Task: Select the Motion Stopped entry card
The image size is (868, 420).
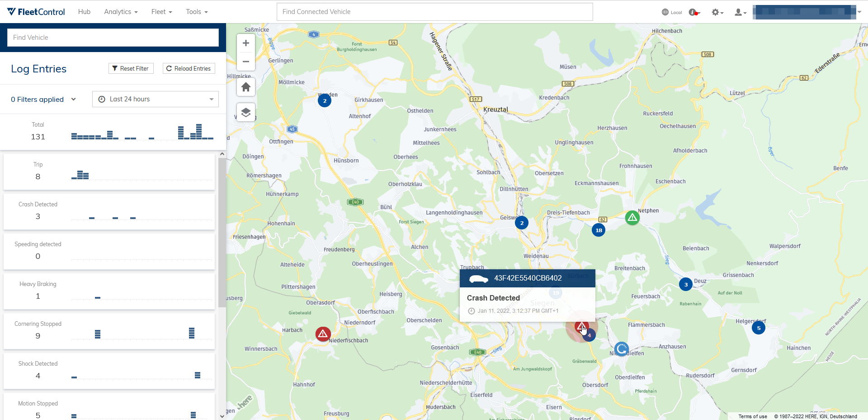Action: [x=109, y=406]
